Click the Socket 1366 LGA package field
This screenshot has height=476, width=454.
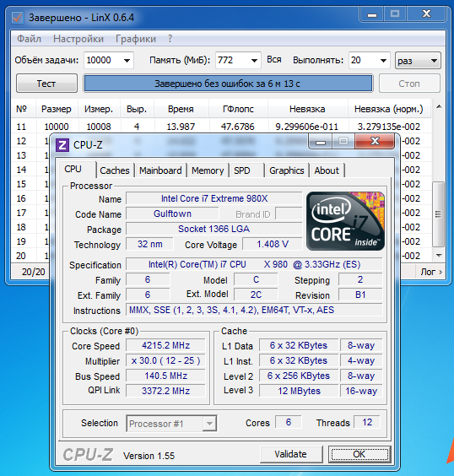tap(214, 230)
